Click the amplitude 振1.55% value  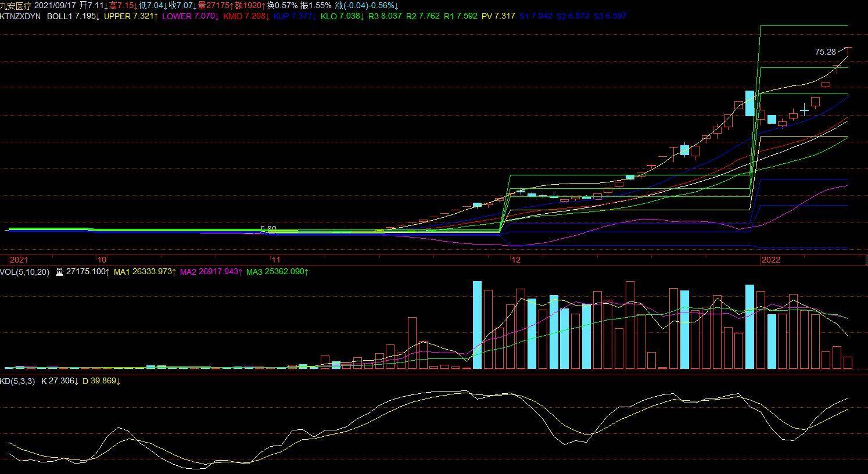316,5
